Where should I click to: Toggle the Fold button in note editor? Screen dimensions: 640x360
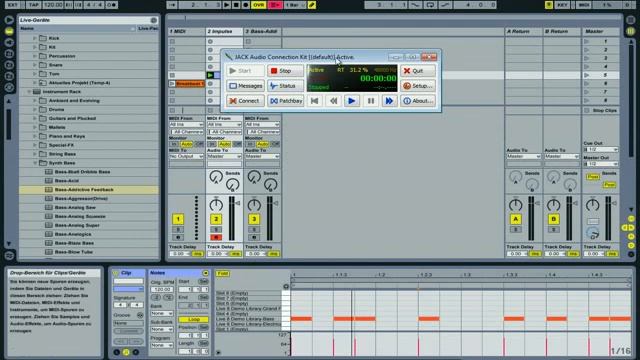pos(222,273)
